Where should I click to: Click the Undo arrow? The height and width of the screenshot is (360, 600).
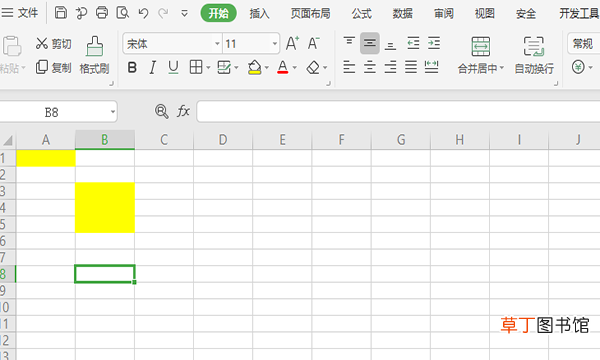pos(143,13)
